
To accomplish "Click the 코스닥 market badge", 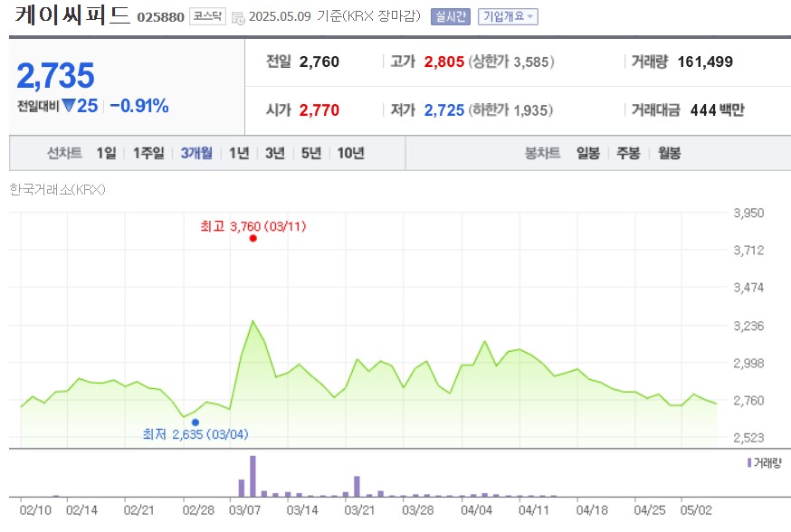I will click(x=207, y=16).
